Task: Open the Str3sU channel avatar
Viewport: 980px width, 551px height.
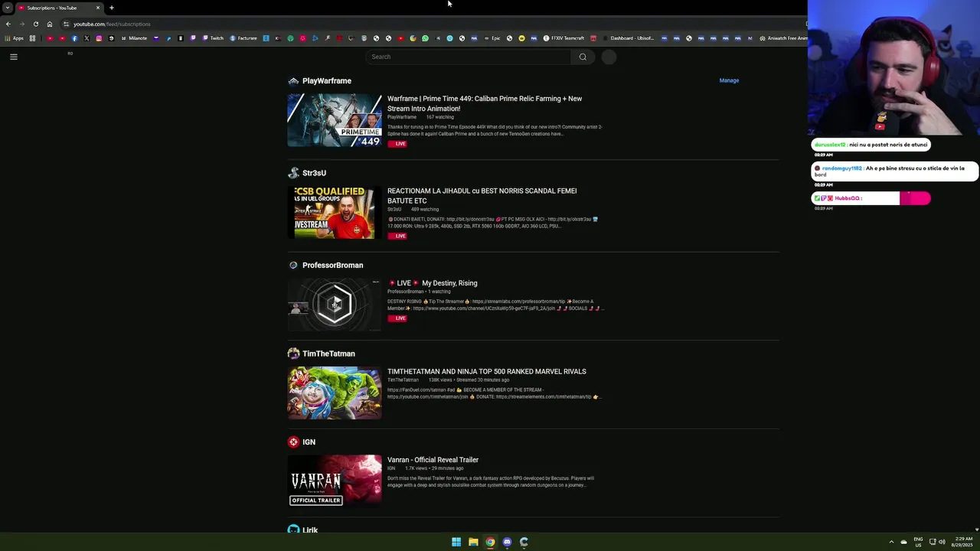Action: (x=293, y=173)
